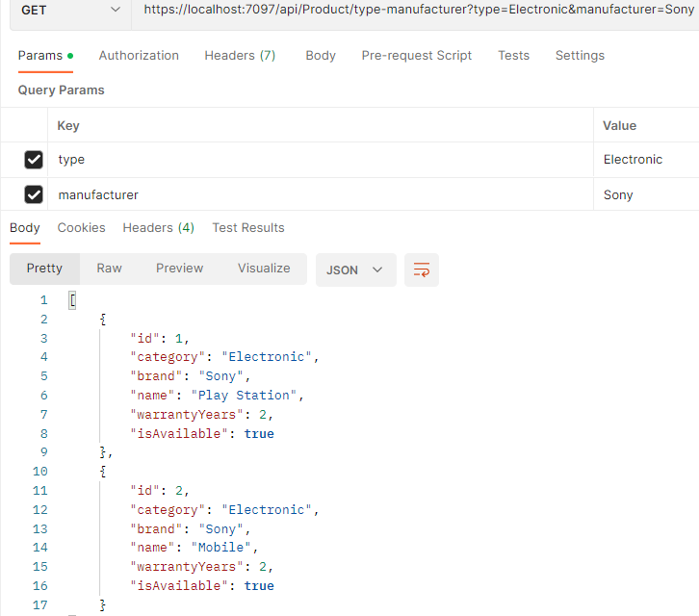Screen dimensions: 699x616
Task: Select the request Body tab
Action: pyautogui.click(x=321, y=56)
